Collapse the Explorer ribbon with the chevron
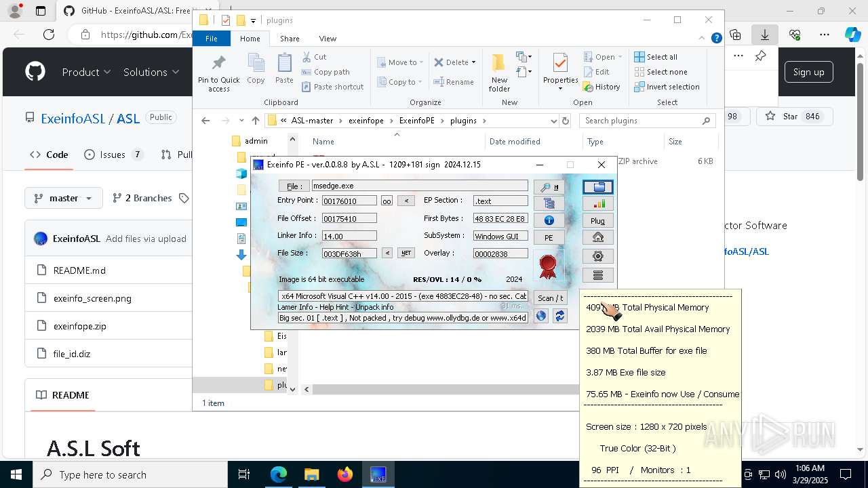This screenshot has width=868, height=488. pyautogui.click(x=703, y=39)
